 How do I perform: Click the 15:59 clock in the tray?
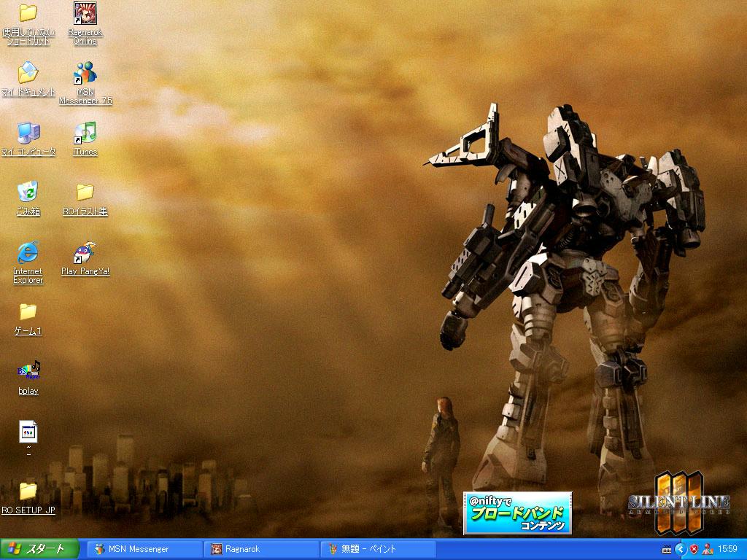(727, 550)
